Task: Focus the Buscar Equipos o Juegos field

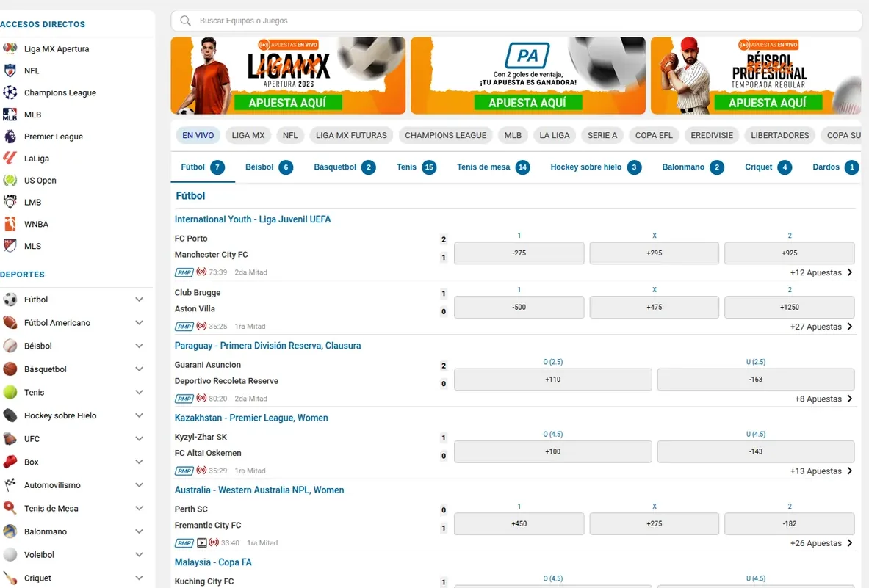Action: pos(516,21)
